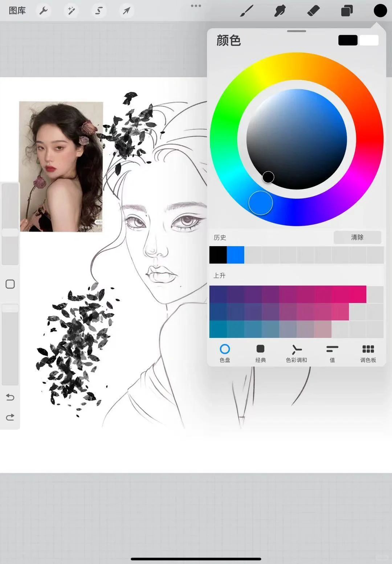Select the Eraser tool

[313, 11]
